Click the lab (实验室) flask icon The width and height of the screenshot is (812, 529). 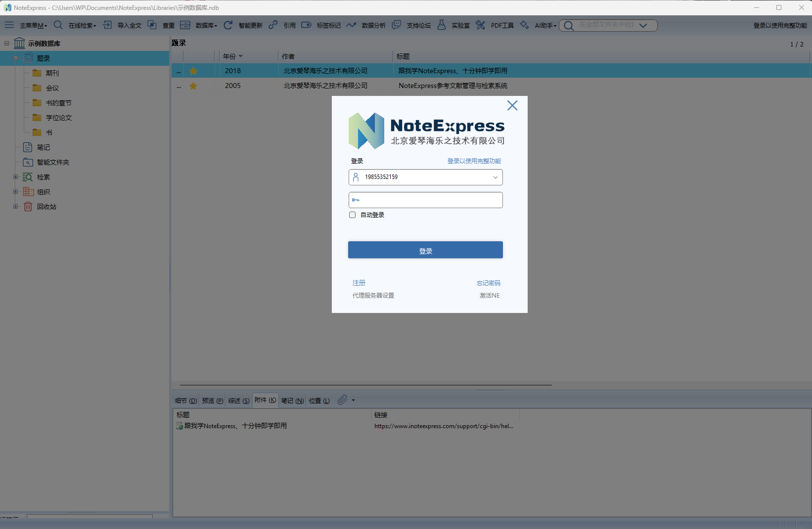pyautogui.click(x=441, y=25)
